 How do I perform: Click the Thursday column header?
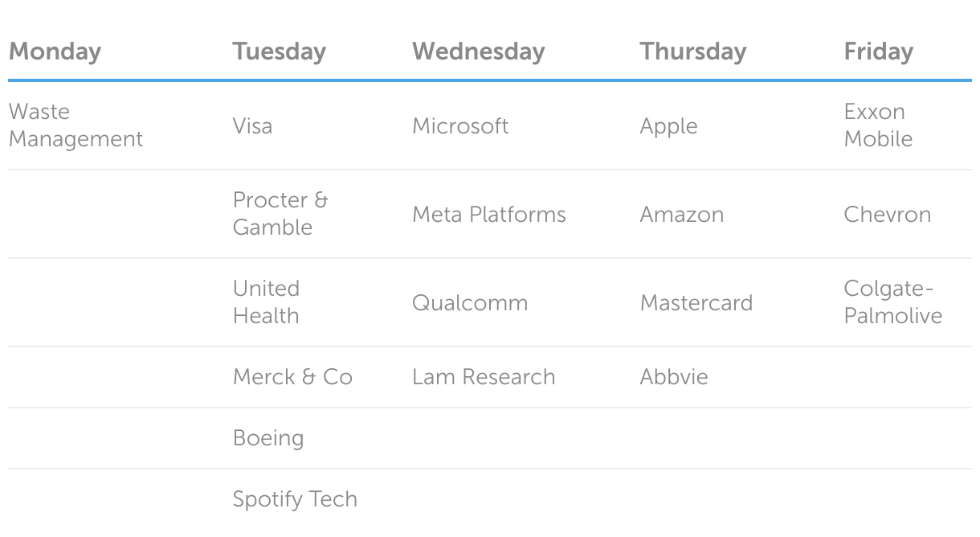click(x=692, y=51)
